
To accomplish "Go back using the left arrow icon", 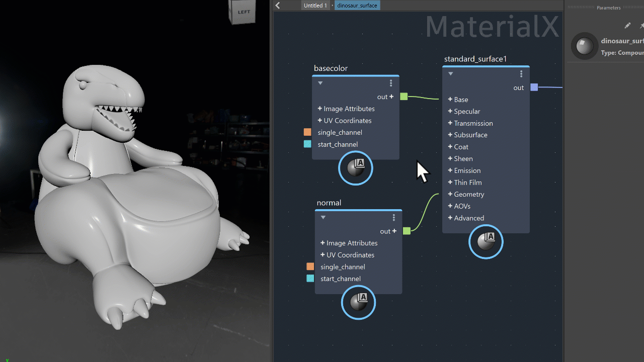I will click(278, 6).
